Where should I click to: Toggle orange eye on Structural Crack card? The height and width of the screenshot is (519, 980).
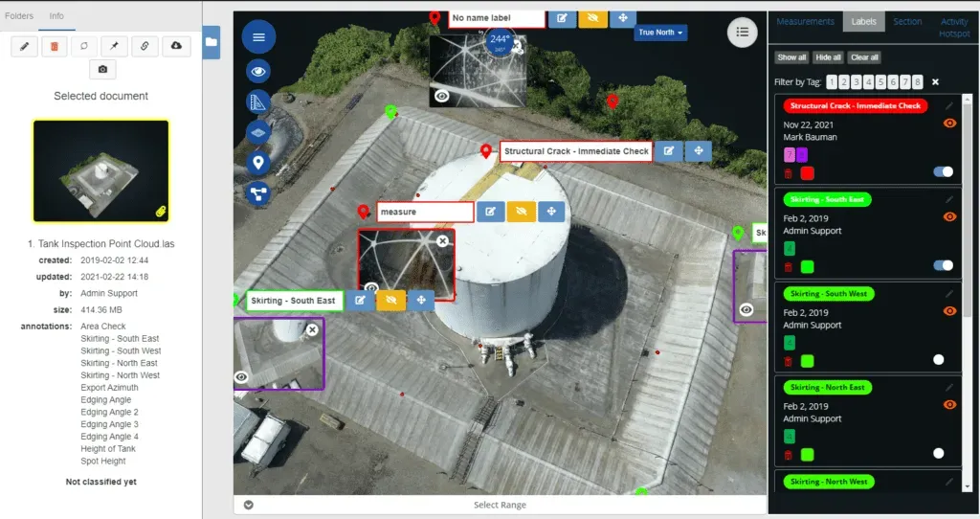coord(950,124)
